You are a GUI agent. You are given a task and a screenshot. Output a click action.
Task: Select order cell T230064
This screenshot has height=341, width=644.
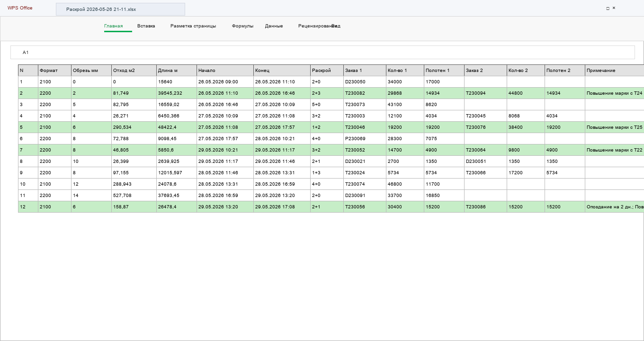click(485, 150)
